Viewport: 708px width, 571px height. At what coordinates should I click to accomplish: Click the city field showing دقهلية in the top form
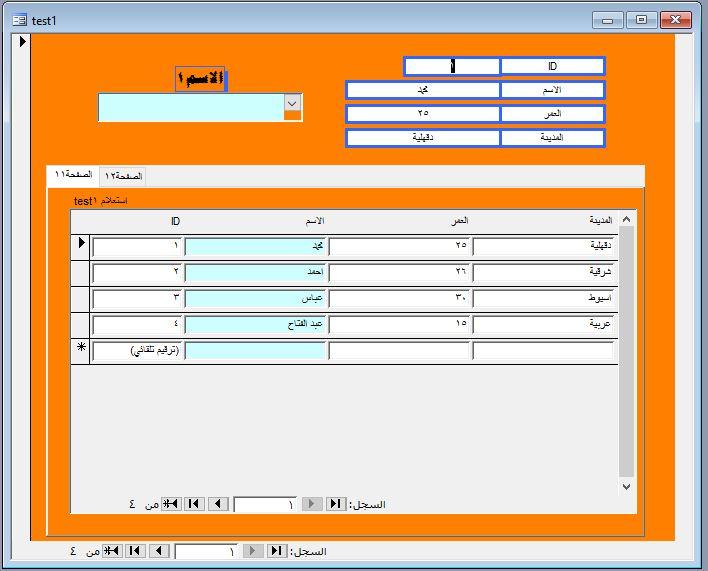[x=423, y=138]
